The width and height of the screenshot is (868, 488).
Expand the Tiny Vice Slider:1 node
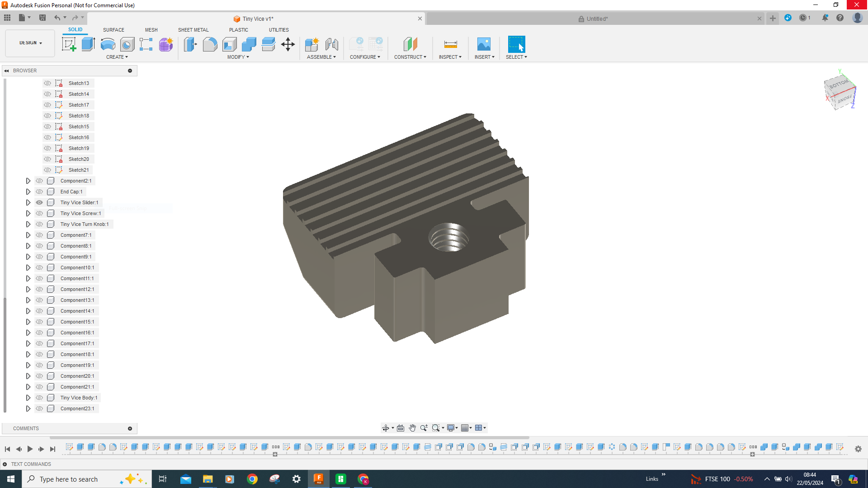pyautogui.click(x=28, y=202)
